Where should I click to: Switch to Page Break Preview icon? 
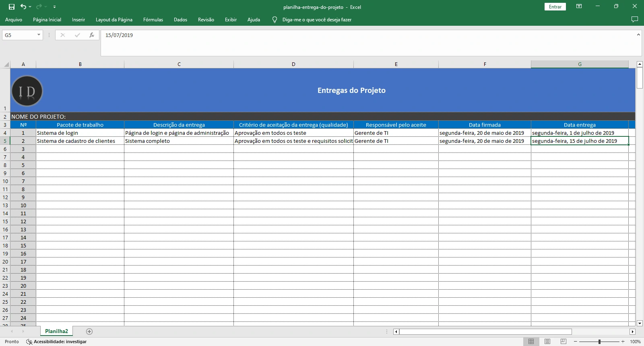coord(563,342)
